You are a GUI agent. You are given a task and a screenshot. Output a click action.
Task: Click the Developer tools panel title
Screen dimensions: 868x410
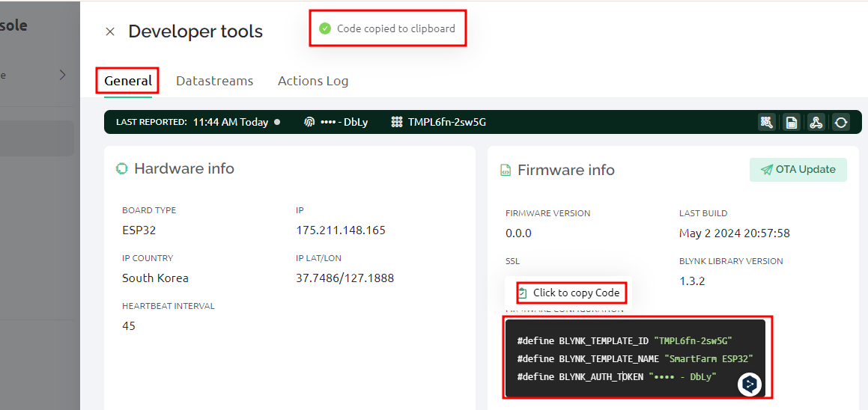tap(195, 31)
